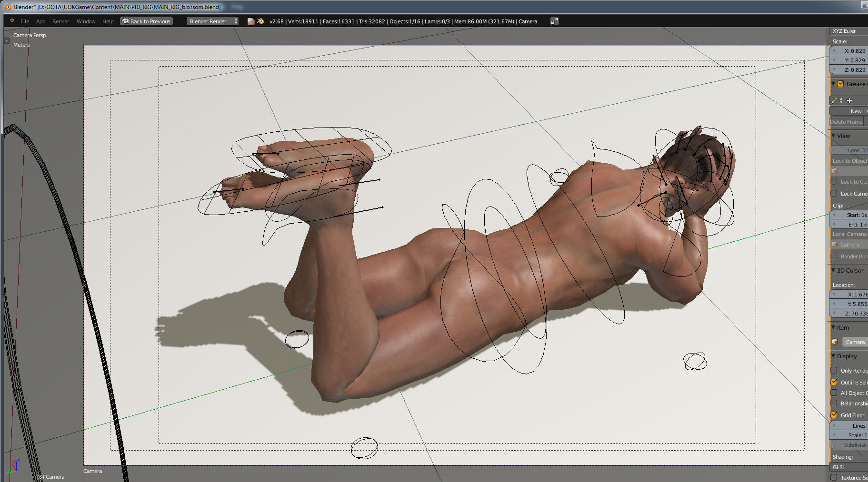Uncheck the Grid Floor option

coord(834,415)
